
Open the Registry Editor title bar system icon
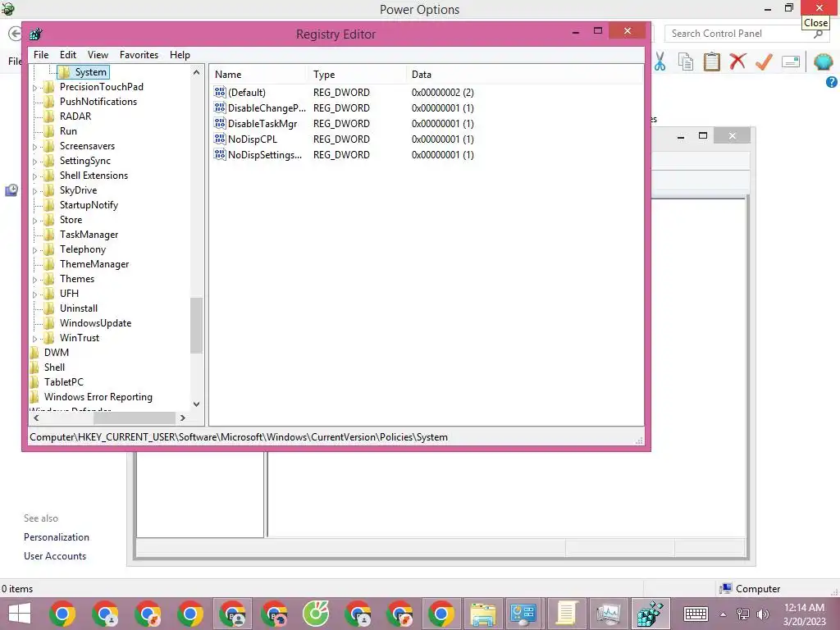36,34
